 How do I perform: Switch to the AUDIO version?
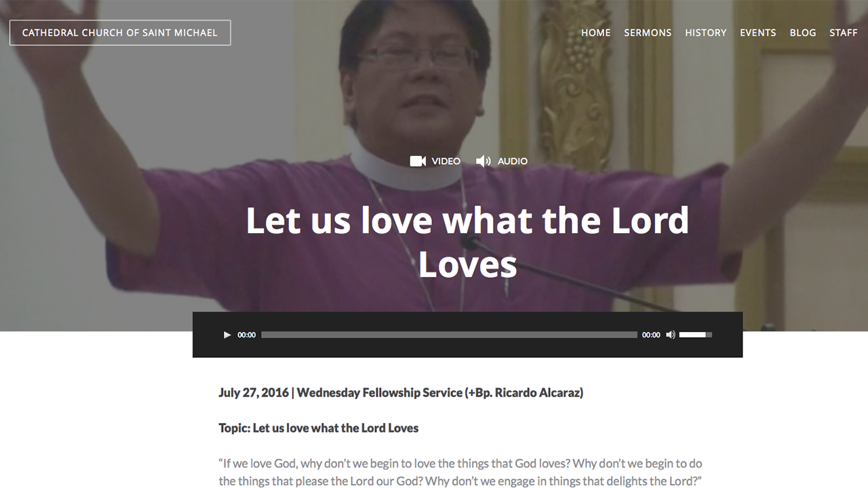pyautogui.click(x=513, y=161)
